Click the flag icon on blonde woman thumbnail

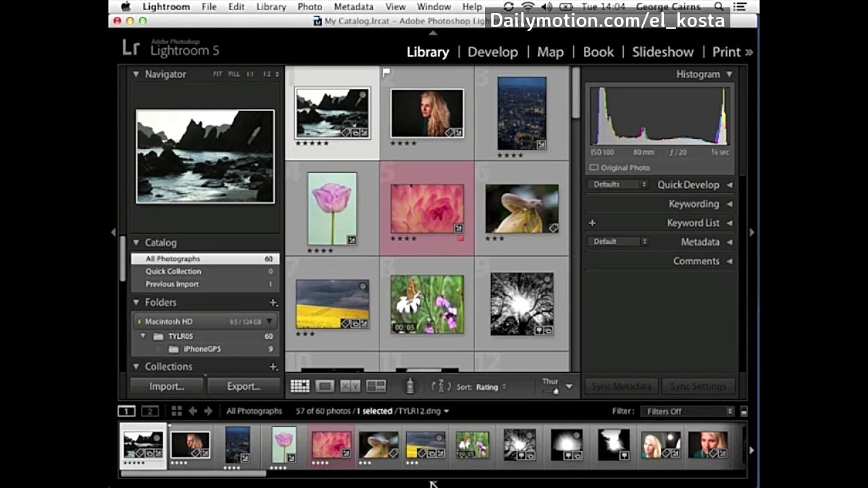point(387,71)
